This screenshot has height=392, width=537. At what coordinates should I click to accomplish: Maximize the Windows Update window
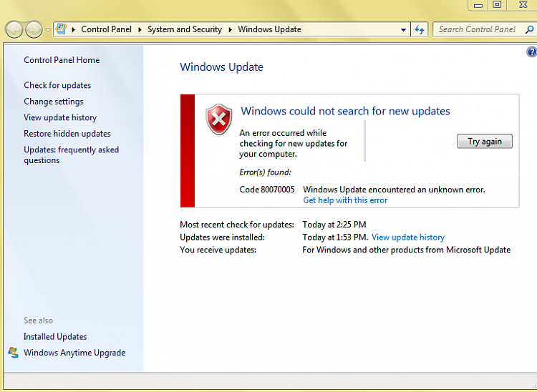pos(497,5)
